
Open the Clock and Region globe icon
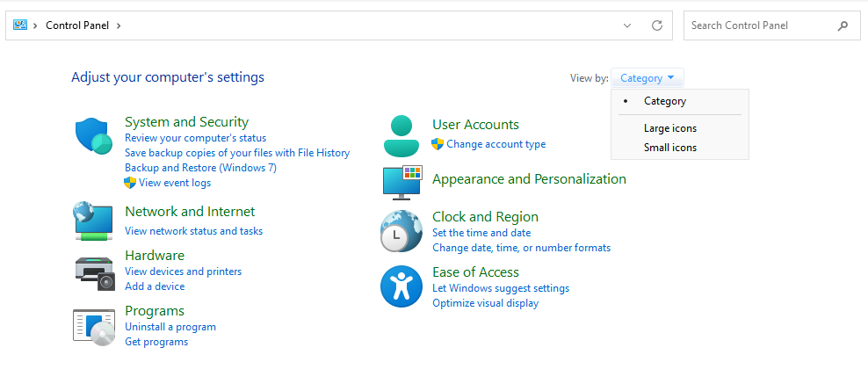[x=401, y=231]
